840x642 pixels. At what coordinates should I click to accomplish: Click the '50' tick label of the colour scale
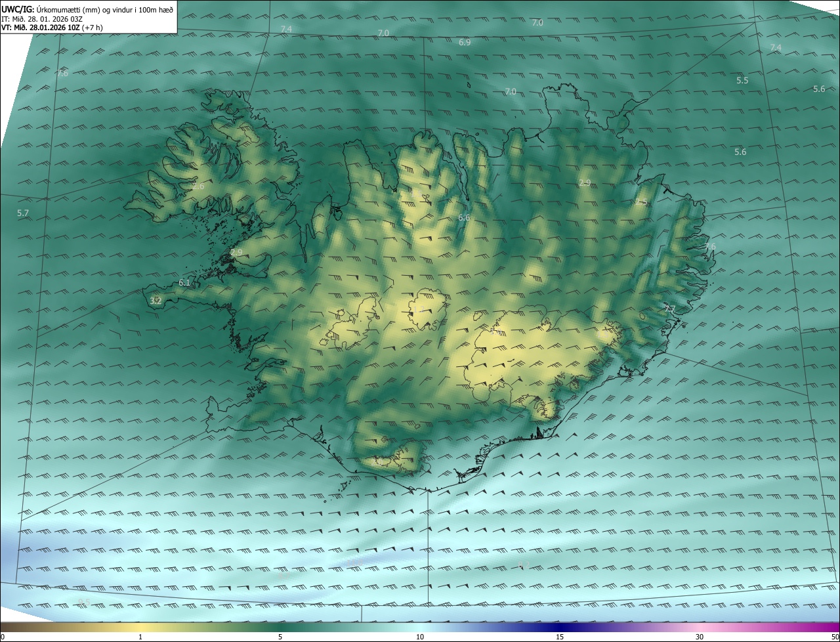point(835,637)
